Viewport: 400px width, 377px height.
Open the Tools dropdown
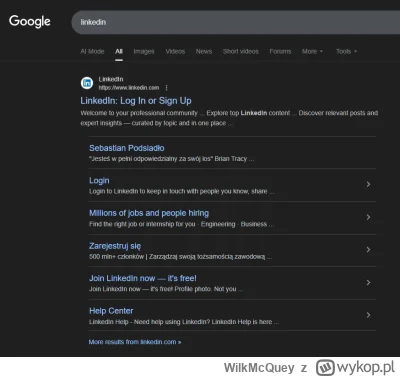tap(346, 51)
